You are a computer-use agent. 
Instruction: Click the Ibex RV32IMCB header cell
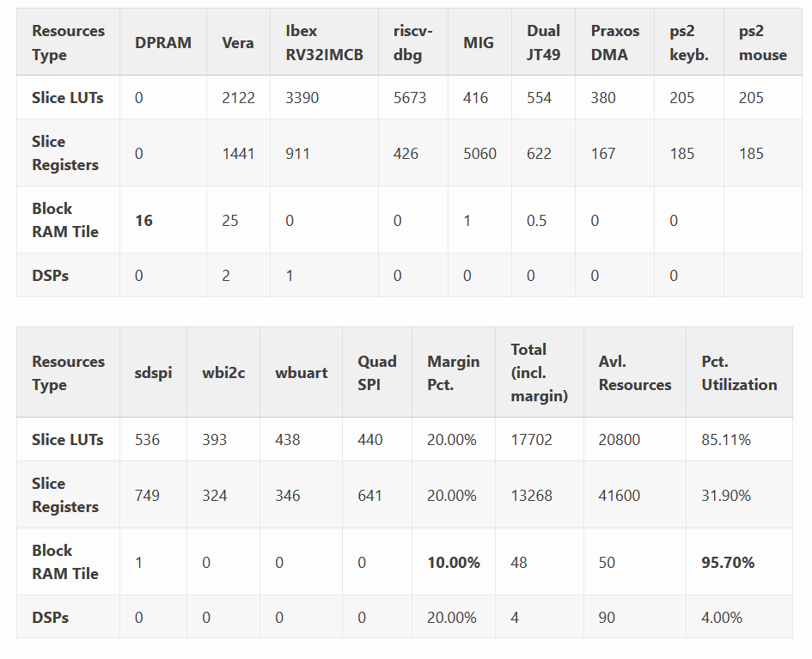[324, 42]
